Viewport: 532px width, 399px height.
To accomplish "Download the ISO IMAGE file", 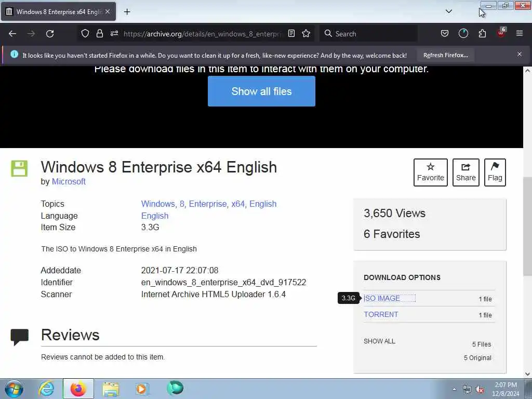I will point(382,298).
